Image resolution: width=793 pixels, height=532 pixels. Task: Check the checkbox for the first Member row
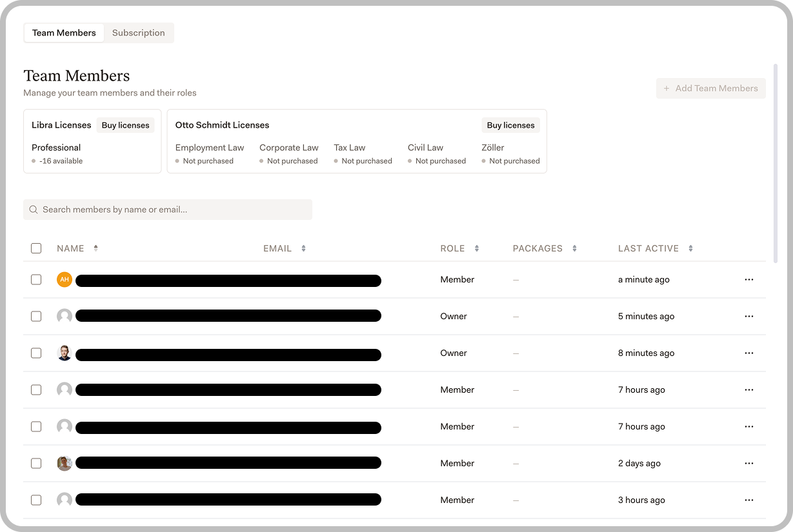pyautogui.click(x=36, y=280)
